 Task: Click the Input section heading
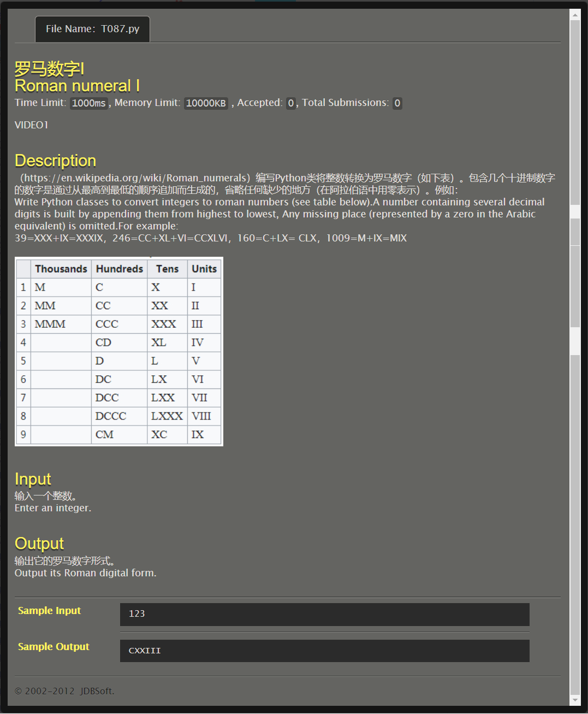(33, 479)
